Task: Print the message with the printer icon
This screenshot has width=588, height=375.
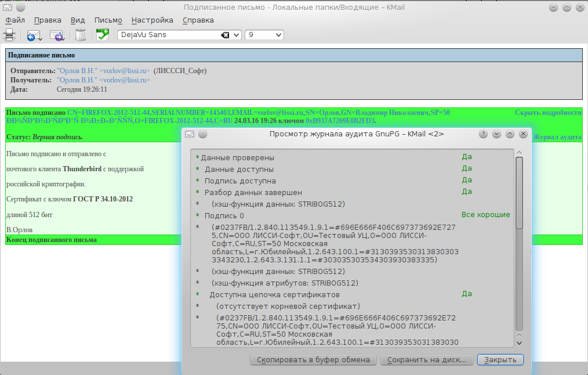Action: pyautogui.click(x=9, y=35)
